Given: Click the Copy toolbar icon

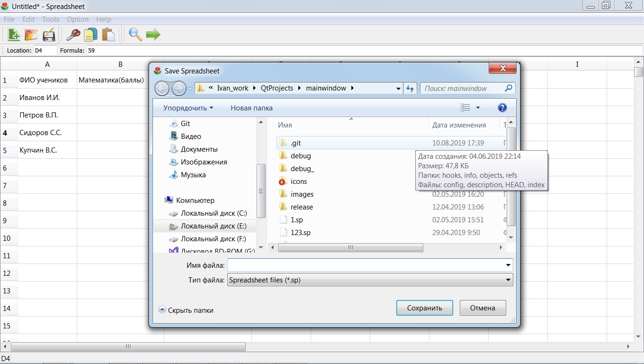Looking at the screenshot, I should (90, 35).
